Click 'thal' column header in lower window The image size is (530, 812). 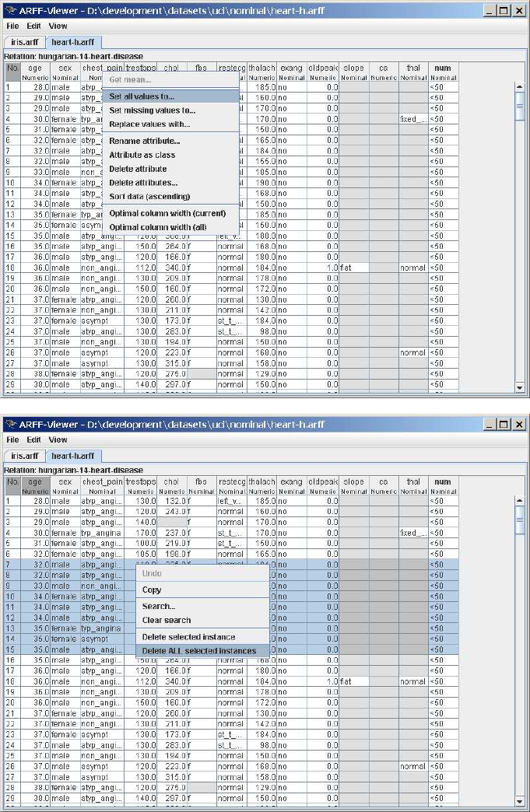(413, 486)
